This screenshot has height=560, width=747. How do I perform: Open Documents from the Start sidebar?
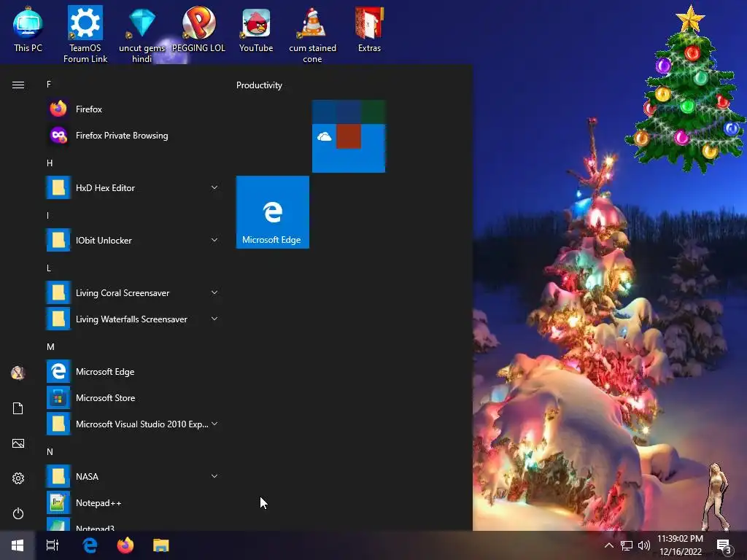[x=18, y=408]
